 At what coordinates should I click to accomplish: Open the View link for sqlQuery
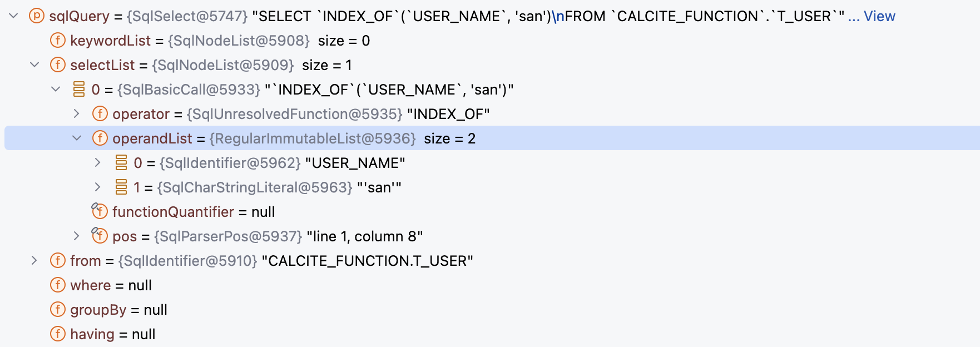[x=879, y=16]
